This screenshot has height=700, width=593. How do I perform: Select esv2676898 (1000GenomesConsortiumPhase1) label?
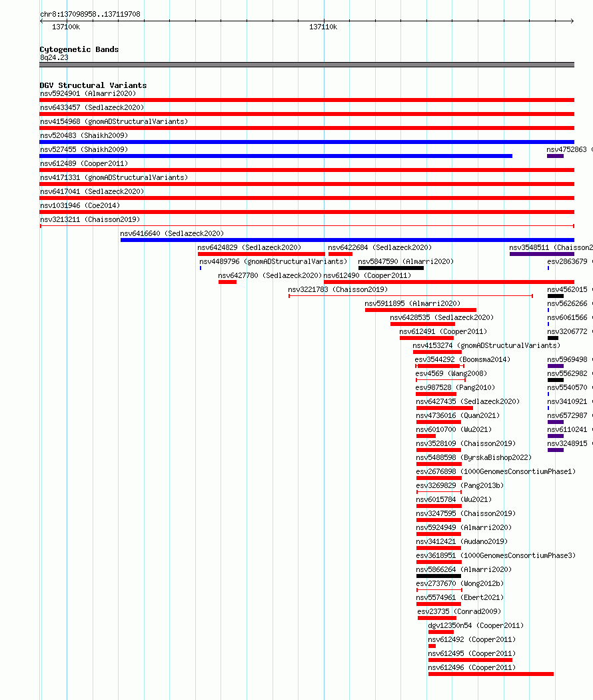pos(496,471)
